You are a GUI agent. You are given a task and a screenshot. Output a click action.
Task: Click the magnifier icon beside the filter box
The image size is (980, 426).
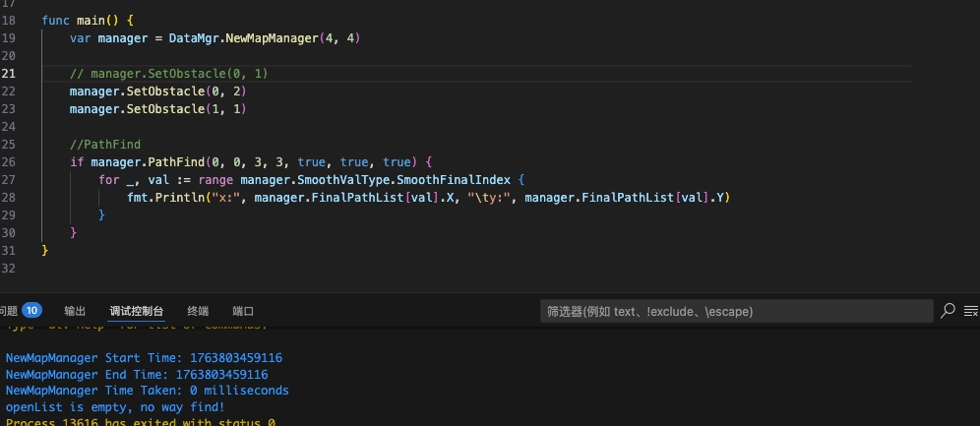(949, 311)
